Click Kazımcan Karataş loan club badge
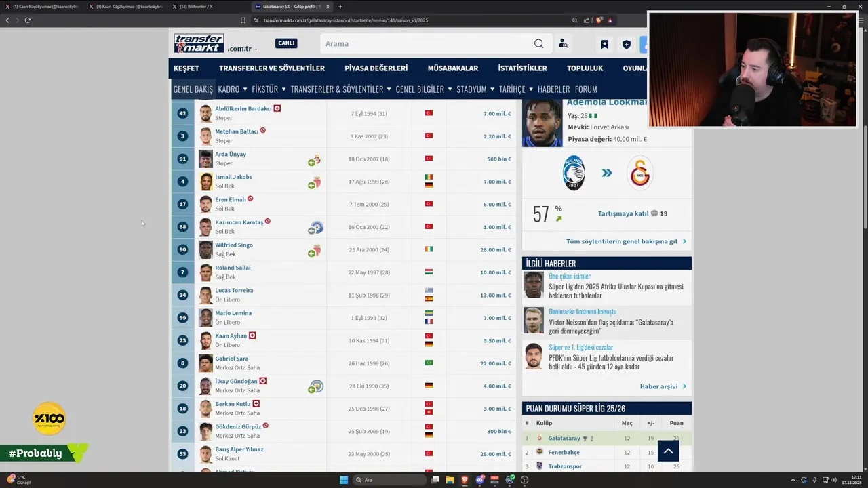Viewport: 868px width, 488px height. (x=316, y=228)
